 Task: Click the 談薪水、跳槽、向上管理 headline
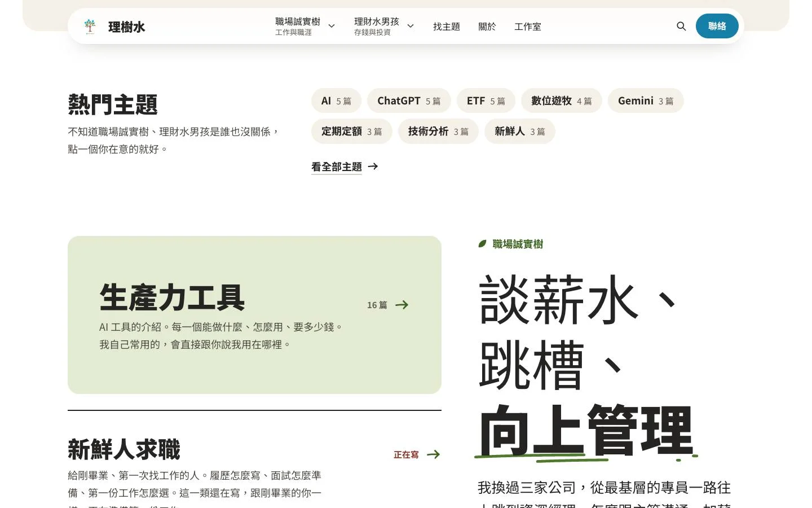(x=586, y=365)
